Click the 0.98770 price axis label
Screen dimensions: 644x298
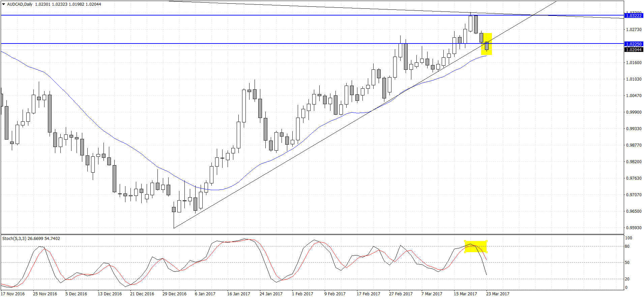click(634, 145)
